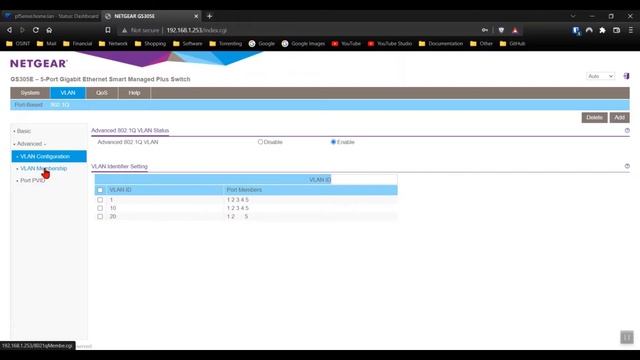Click the Brave Rewards triangle icon

(515, 30)
